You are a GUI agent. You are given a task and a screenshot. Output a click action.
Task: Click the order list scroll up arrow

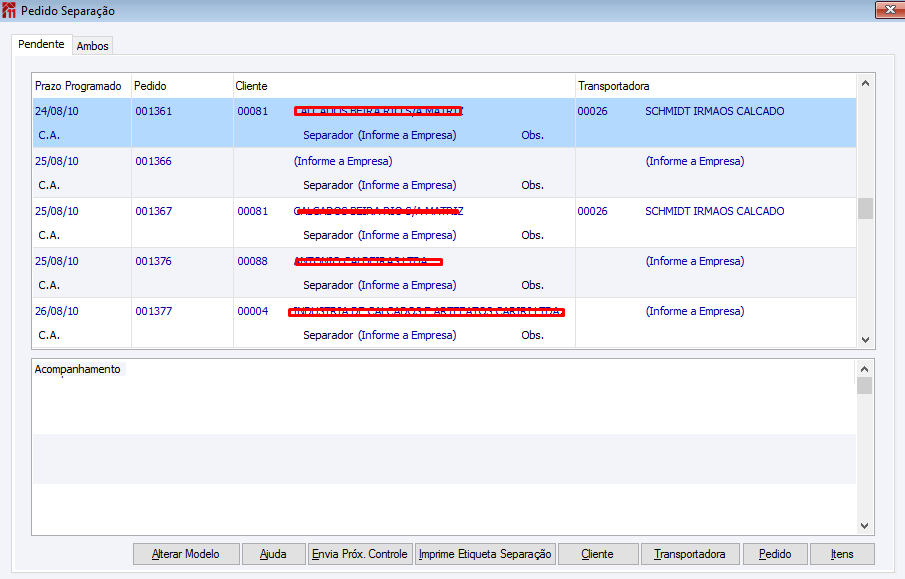865,84
